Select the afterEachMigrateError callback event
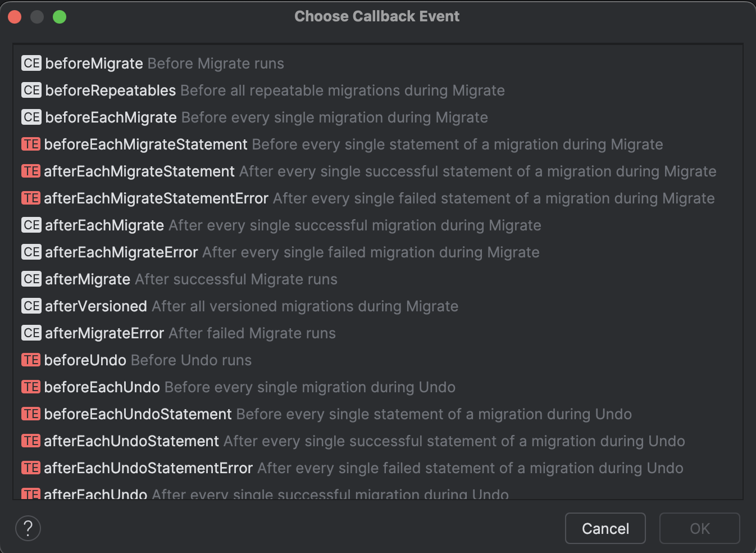Viewport: 756px width, 553px height. pos(121,252)
